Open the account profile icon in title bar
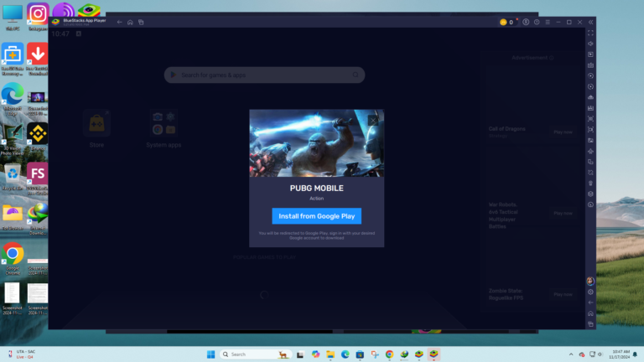Image resolution: width=644 pixels, height=362 pixels. click(526, 22)
